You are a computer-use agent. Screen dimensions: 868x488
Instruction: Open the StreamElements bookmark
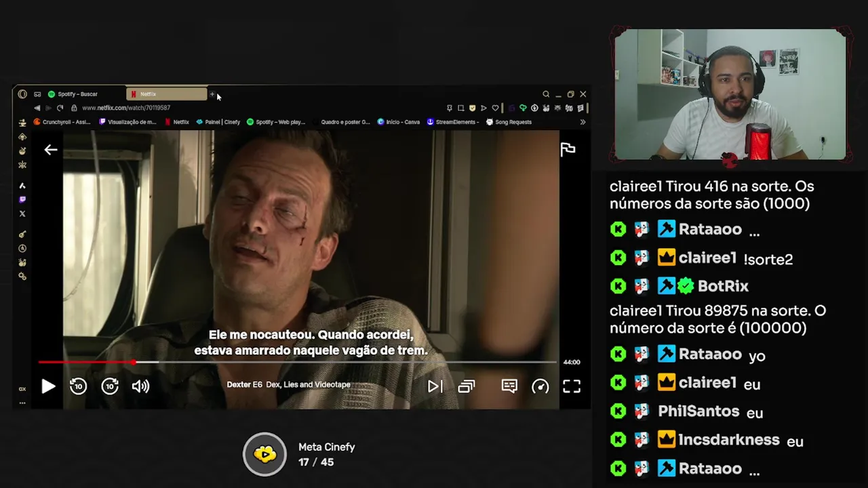tap(453, 122)
